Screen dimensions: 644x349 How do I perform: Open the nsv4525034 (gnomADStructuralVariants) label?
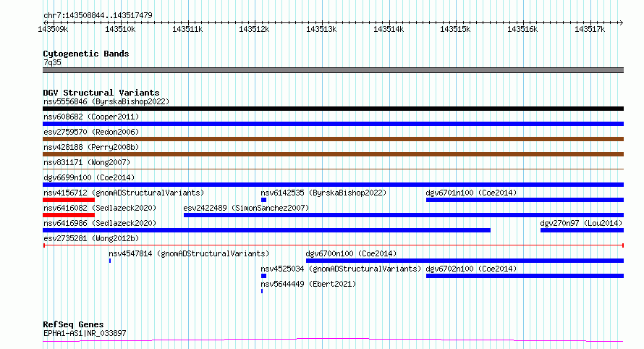pyautogui.click(x=341, y=269)
